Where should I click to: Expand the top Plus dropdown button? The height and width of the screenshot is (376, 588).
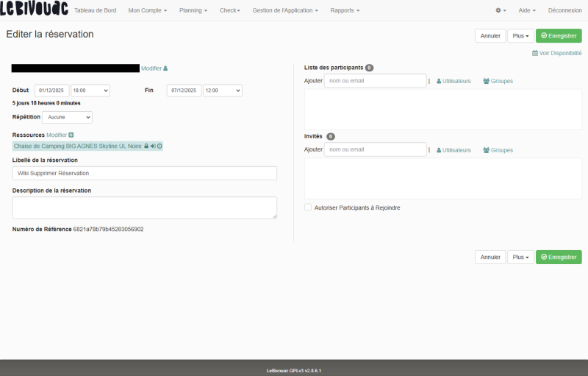pos(520,35)
